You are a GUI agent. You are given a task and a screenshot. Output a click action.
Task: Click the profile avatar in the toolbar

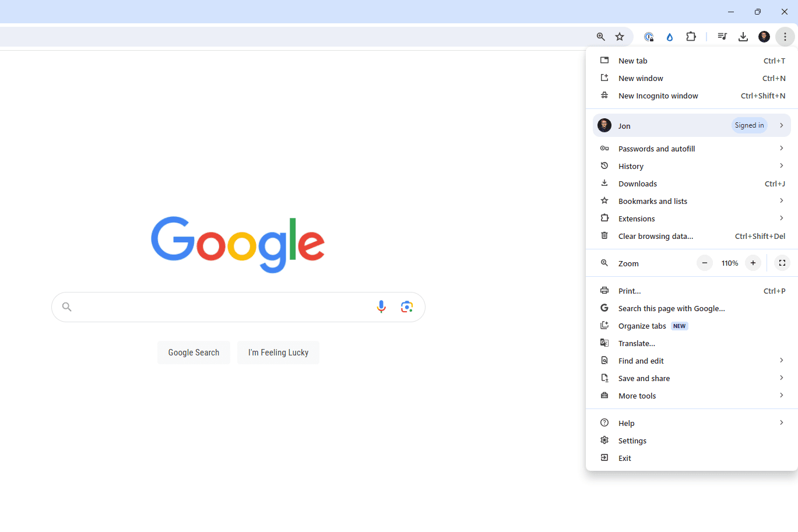click(764, 37)
